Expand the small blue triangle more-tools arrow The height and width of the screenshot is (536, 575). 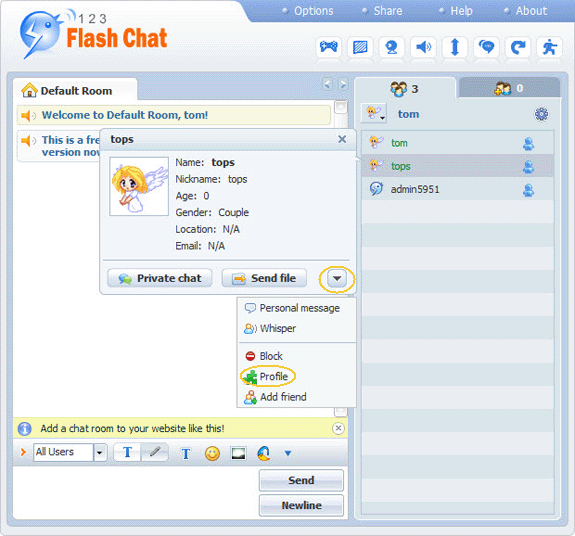point(288,454)
